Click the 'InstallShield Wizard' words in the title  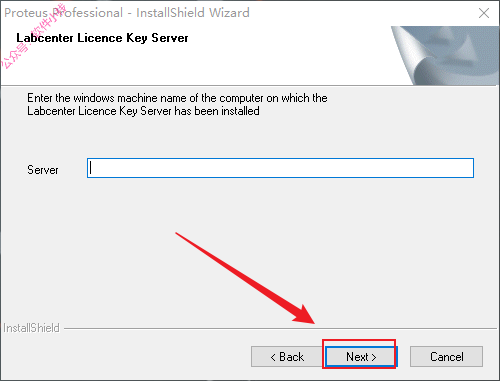pyautogui.click(x=193, y=13)
